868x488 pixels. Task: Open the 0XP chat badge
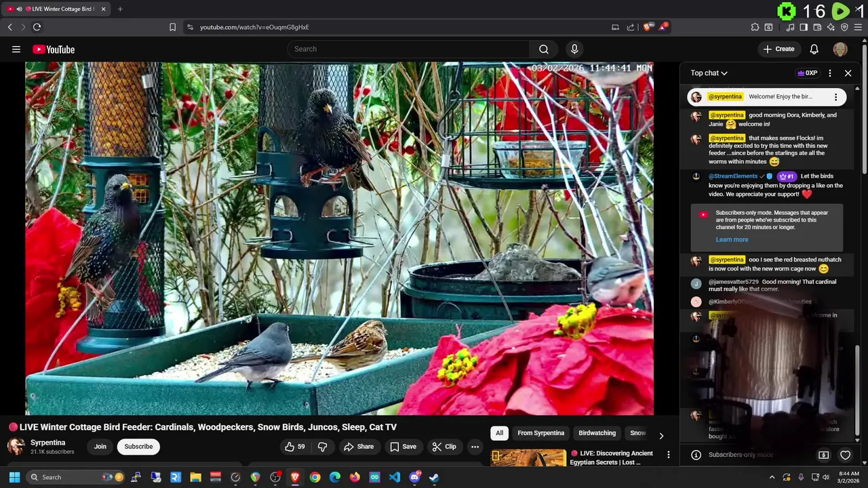pos(808,73)
